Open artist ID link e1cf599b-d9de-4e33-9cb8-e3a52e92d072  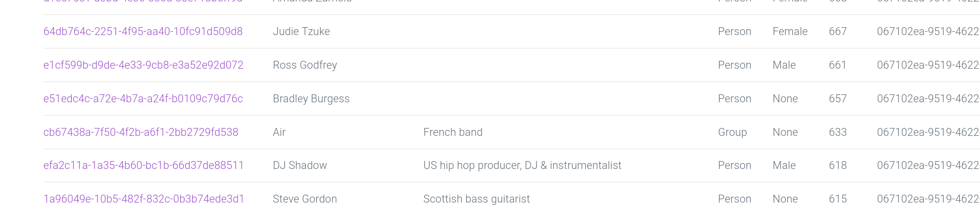click(x=144, y=65)
